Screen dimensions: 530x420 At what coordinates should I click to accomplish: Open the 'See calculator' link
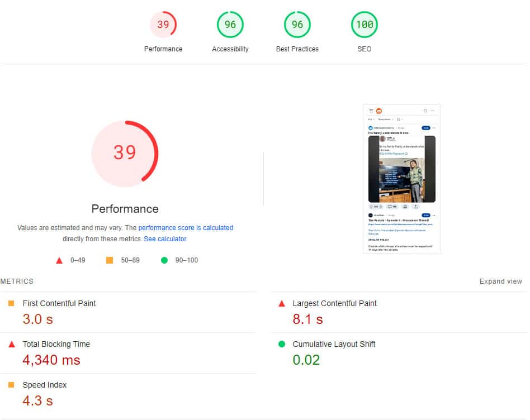165,239
